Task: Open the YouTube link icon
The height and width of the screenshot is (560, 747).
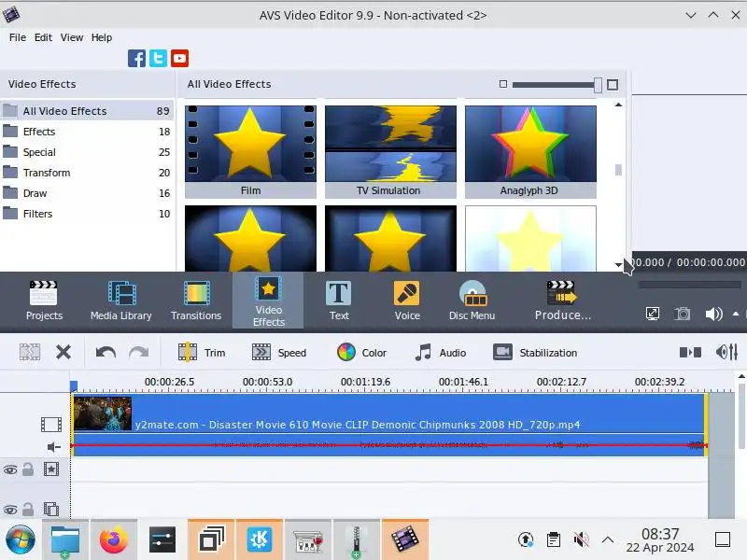Action: (180, 59)
